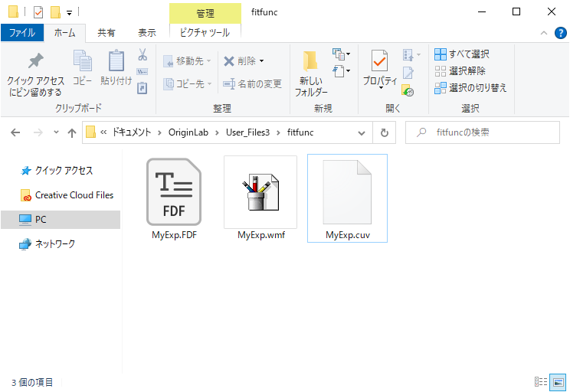Go forward with the right arrow
Image resolution: width=570 pixels, height=392 pixels.
[38, 132]
